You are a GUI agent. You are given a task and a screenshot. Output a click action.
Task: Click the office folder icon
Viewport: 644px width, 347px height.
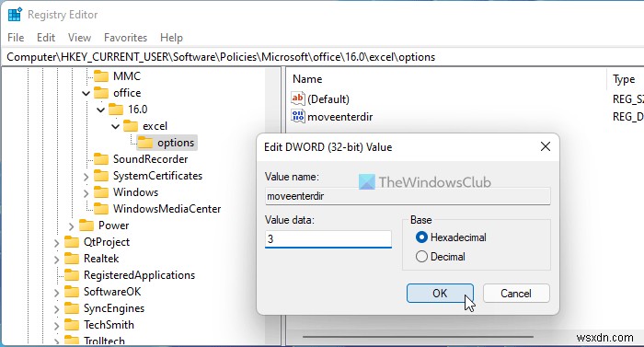pyautogui.click(x=101, y=93)
